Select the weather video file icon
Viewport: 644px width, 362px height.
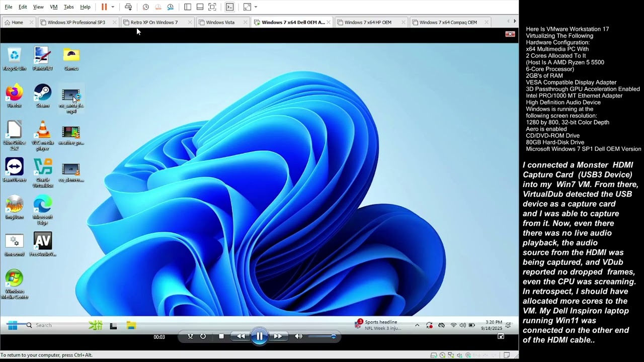[71, 135]
